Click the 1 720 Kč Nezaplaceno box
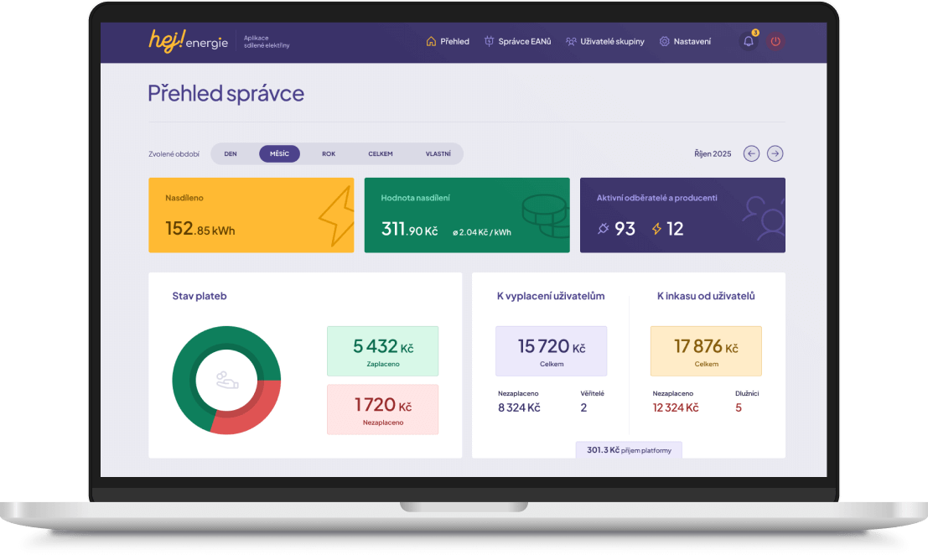This screenshot has height=560, width=928. click(382, 409)
